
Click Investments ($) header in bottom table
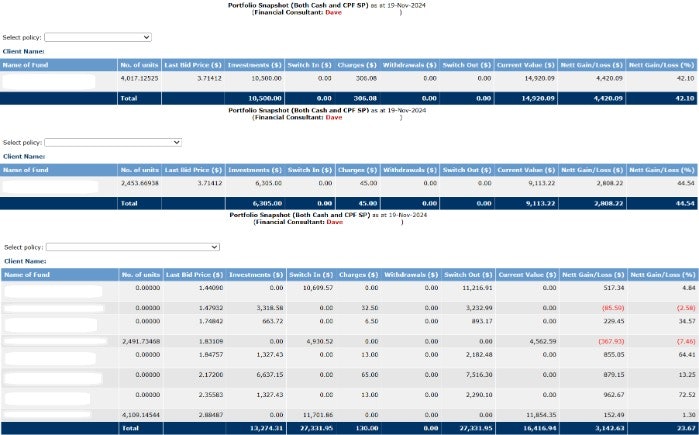pyautogui.click(x=256, y=274)
